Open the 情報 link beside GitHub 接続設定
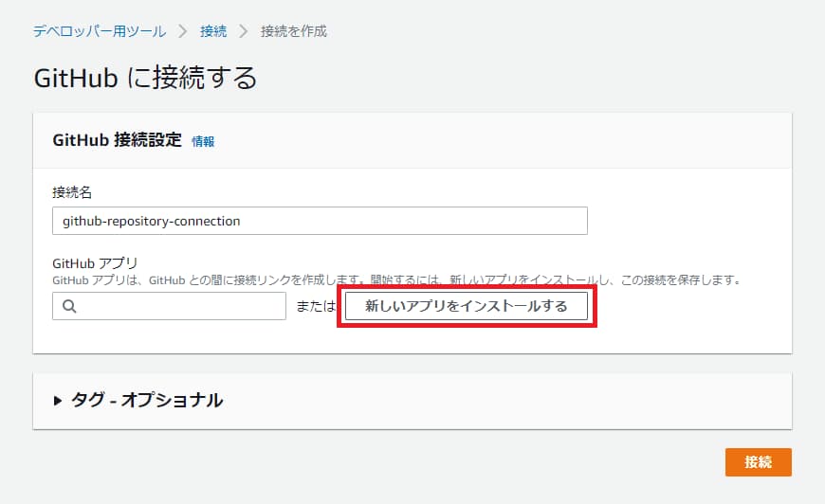 point(203,141)
